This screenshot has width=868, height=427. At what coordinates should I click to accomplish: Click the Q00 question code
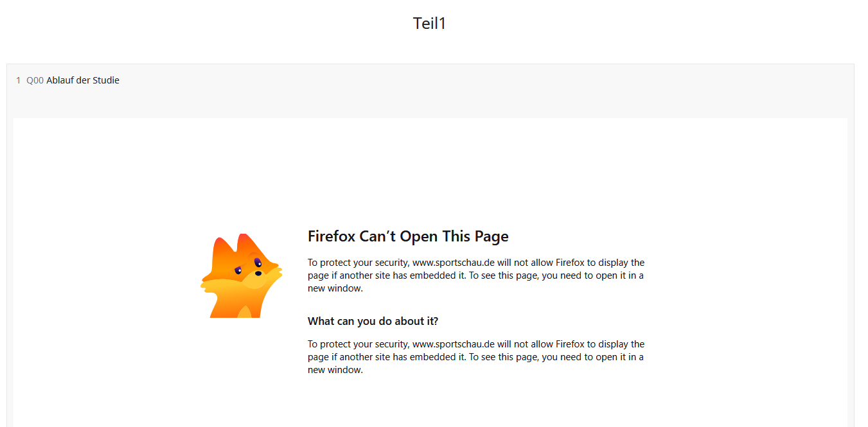click(35, 80)
